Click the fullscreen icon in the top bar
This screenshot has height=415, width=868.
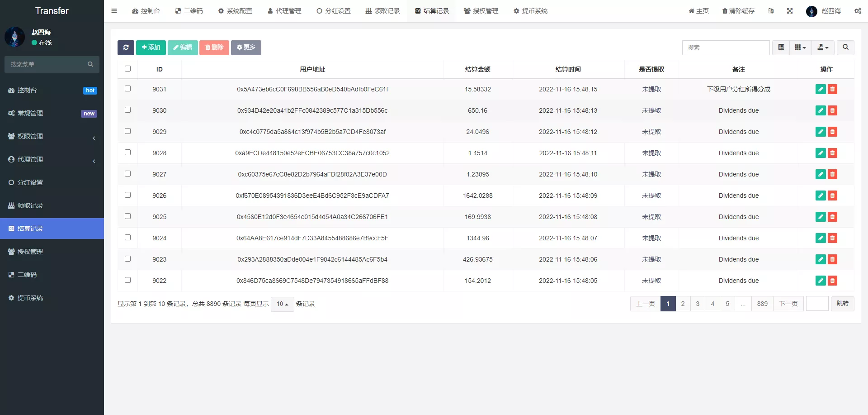(x=790, y=10)
